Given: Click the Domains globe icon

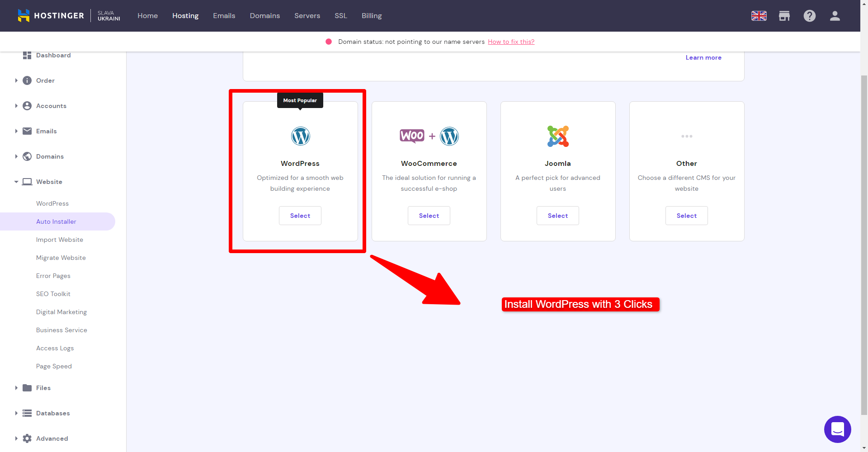Looking at the screenshot, I should [27, 156].
